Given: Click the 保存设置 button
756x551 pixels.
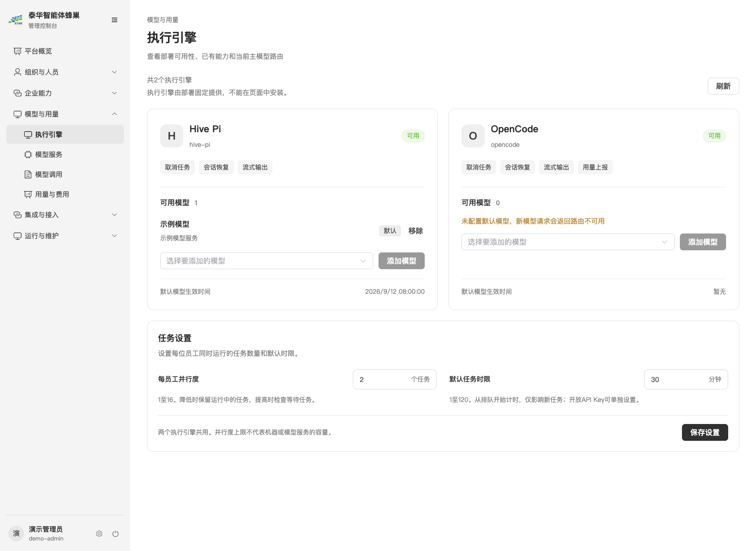Looking at the screenshot, I should pyautogui.click(x=705, y=432).
